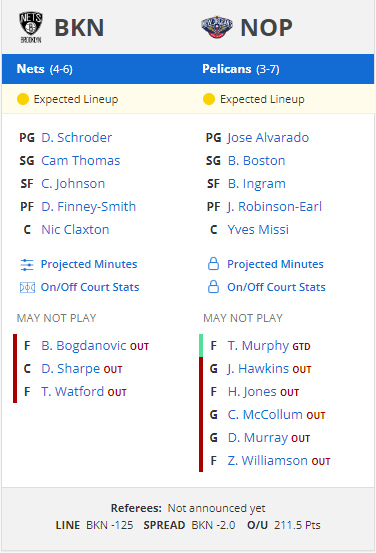The image size is (376, 553).
Task: Click the Pelicans Projected Minutes lock icon
Action: pos(213,264)
